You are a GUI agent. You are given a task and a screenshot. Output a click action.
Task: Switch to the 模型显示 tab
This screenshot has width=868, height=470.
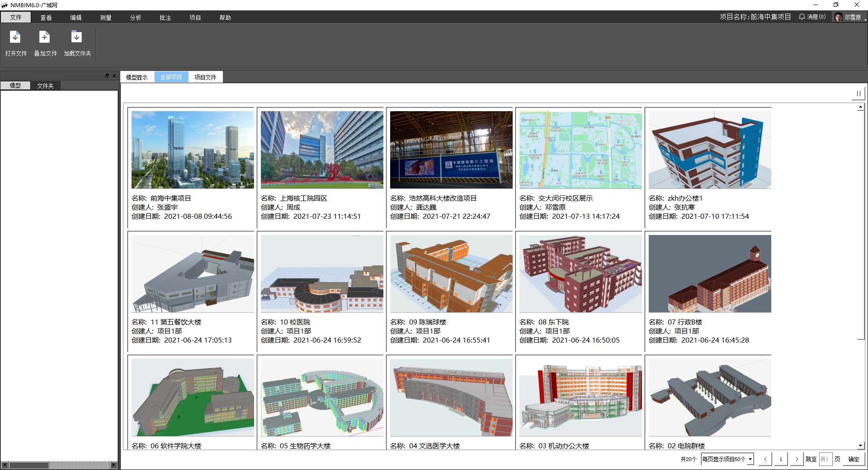tap(137, 77)
